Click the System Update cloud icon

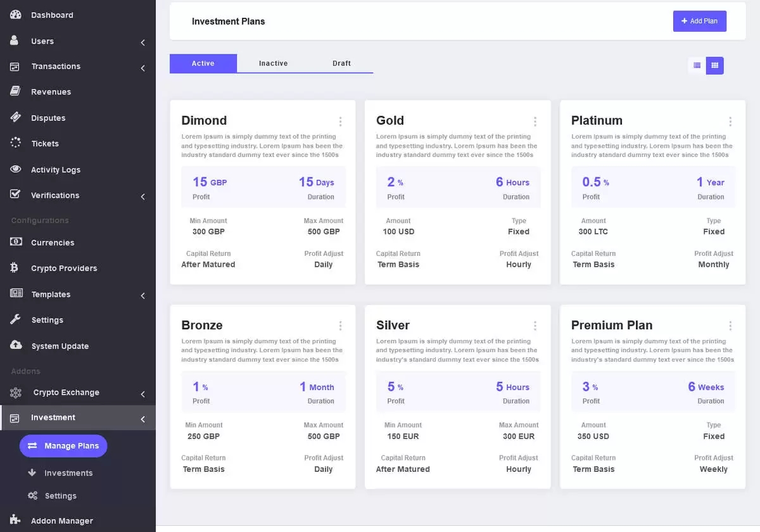[x=16, y=346]
